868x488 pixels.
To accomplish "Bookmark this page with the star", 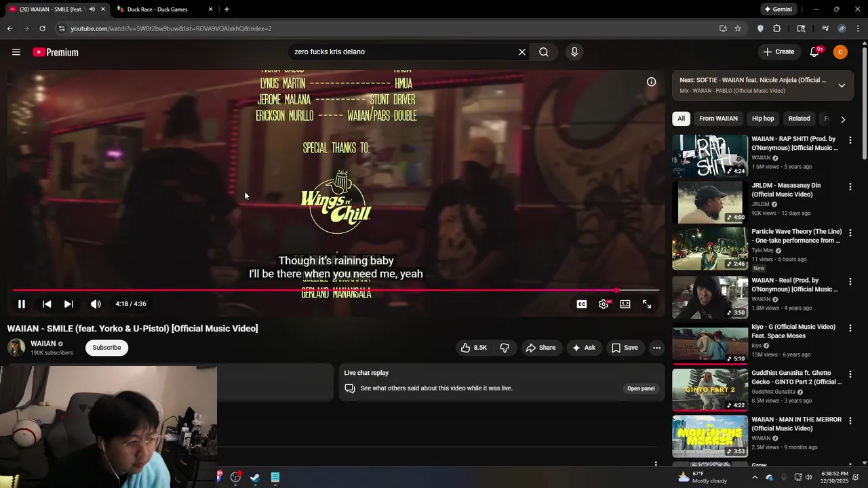I will click(x=738, y=28).
